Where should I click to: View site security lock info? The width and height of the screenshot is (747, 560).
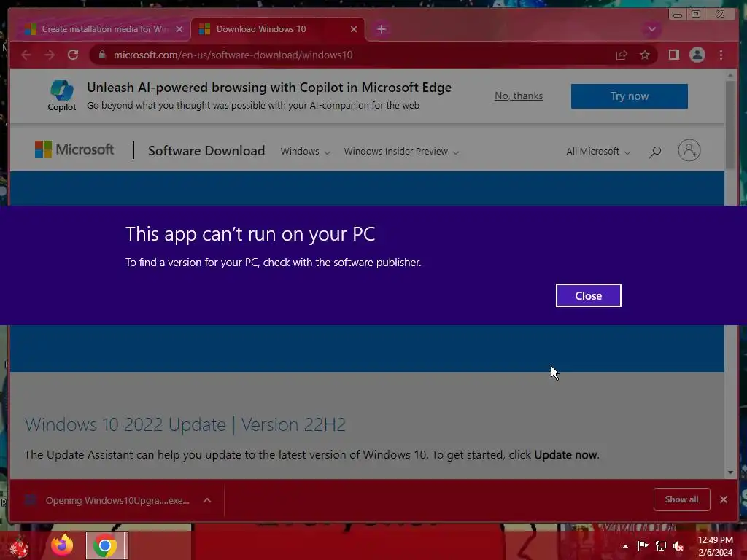click(101, 55)
